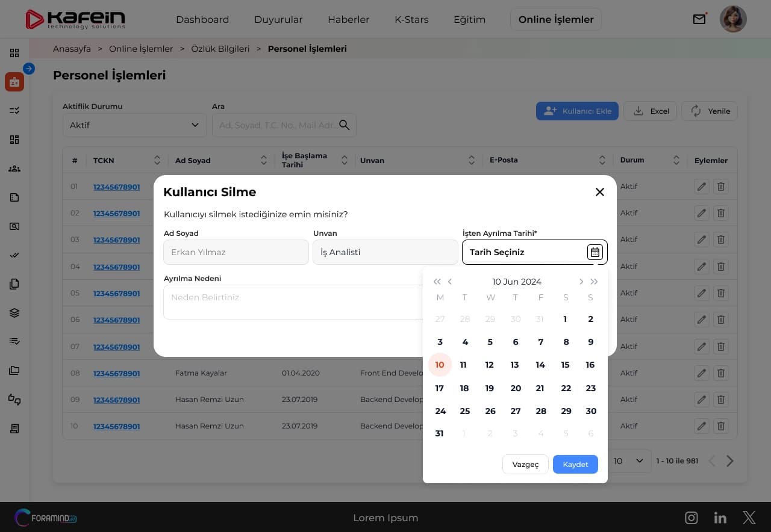Select 14 June in calendar

[540, 365]
